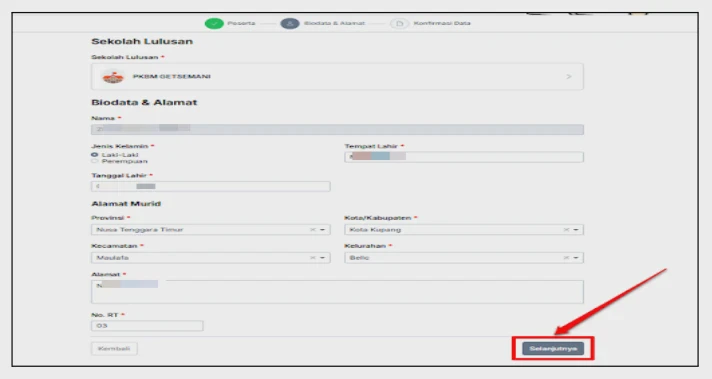Click the Biodata & Alamat step icon
This screenshot has width=712, height=379.
pos(290,23)
